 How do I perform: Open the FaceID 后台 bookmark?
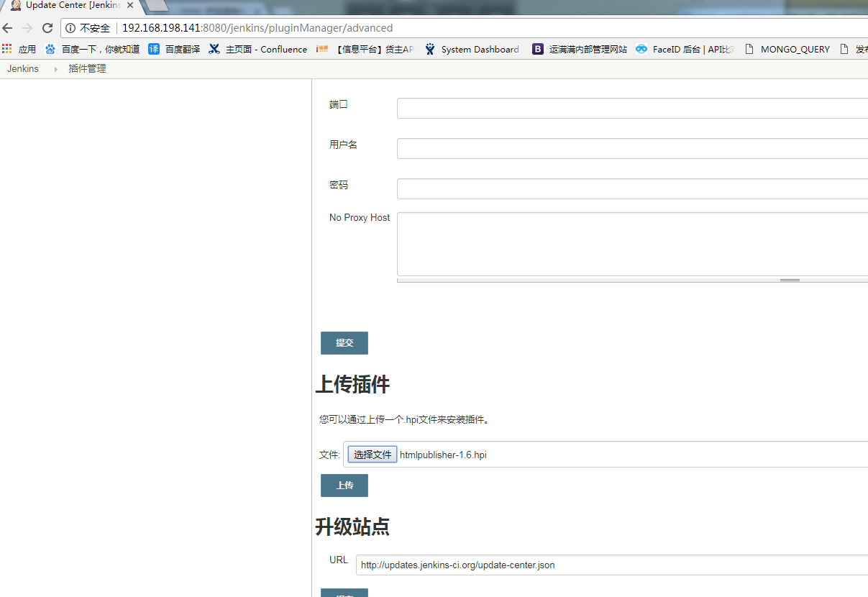coord(685,49)
